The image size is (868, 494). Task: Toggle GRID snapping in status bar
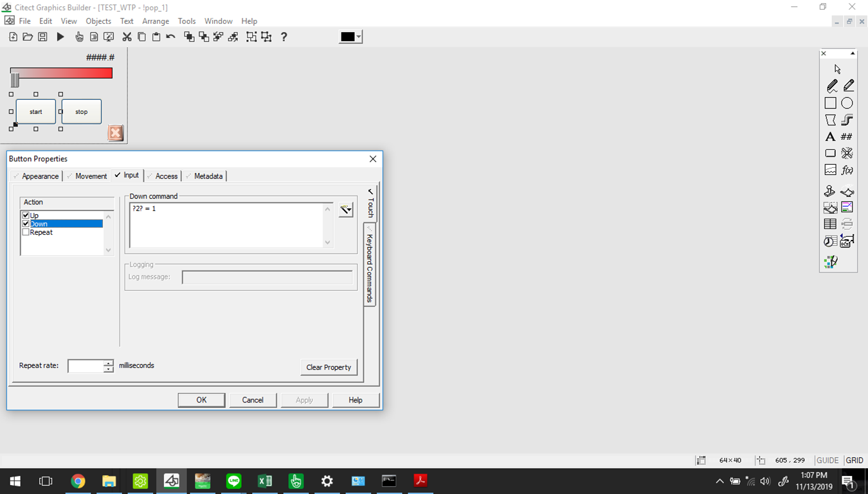pos(854,461)
